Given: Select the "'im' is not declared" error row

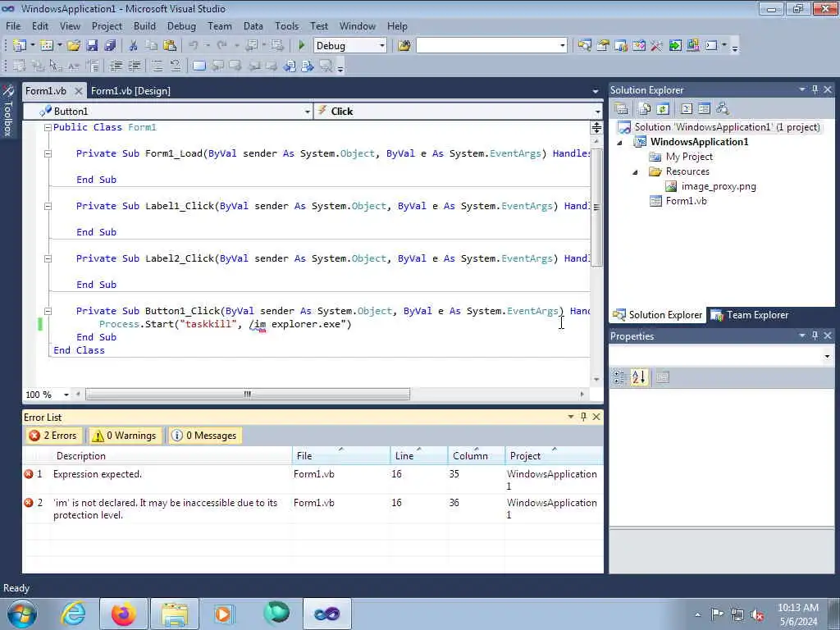Looking at the screenshot, I should point(313,509).
